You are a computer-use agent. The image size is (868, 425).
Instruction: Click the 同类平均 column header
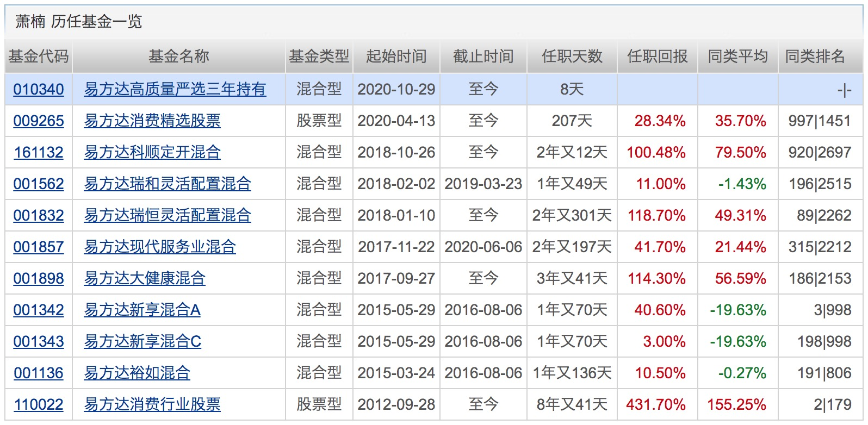point(738,57)
